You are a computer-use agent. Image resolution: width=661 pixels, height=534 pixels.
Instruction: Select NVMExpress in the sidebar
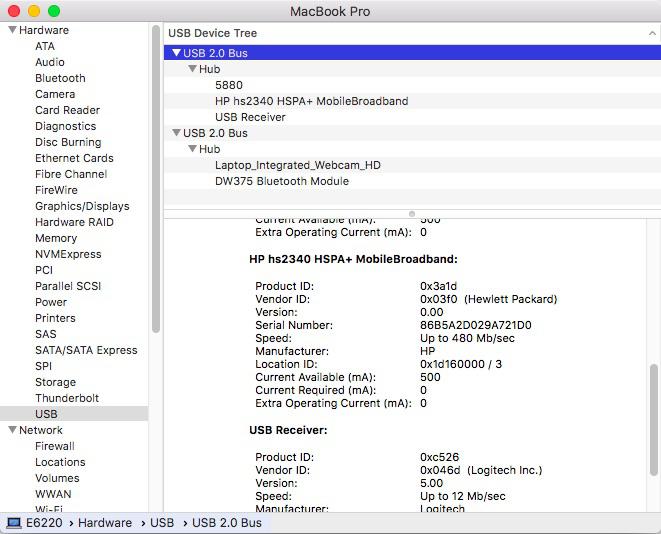(68, 254)
